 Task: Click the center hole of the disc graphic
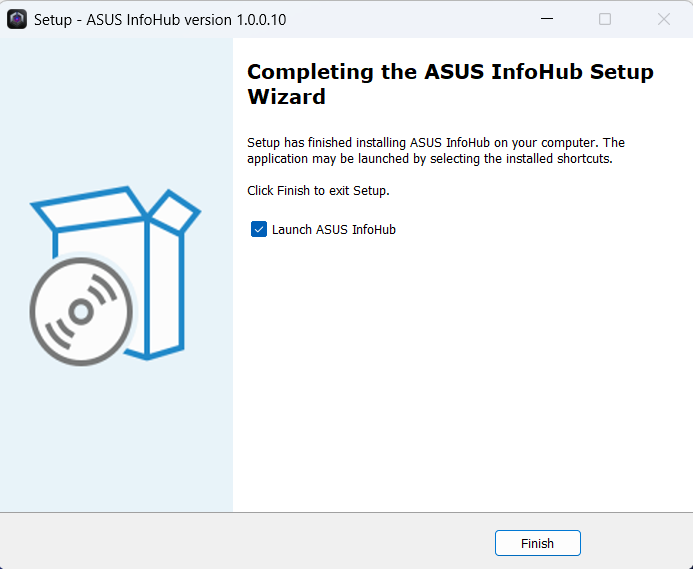[x=81, y=312]
